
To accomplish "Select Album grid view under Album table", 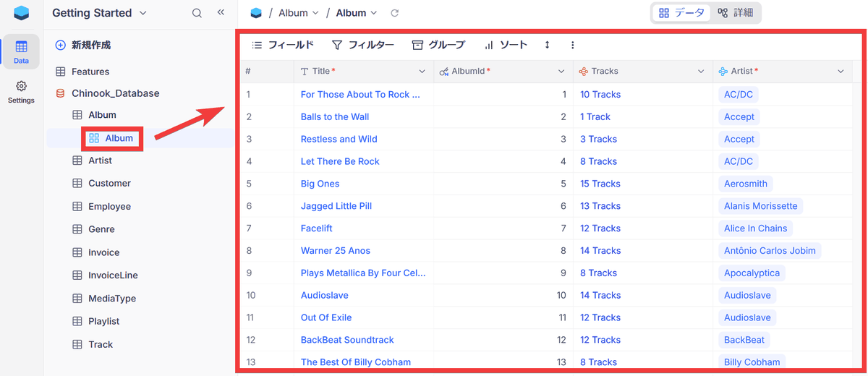I will point(119,138).
